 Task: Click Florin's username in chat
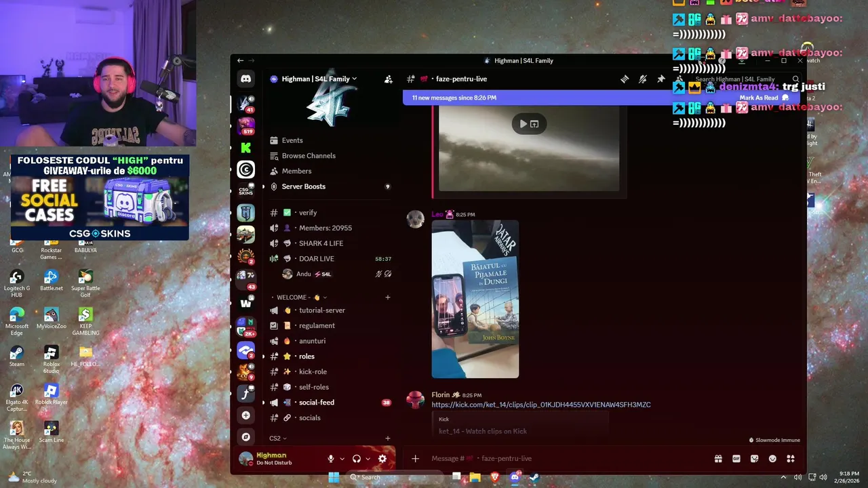click(x=441, y=394)
